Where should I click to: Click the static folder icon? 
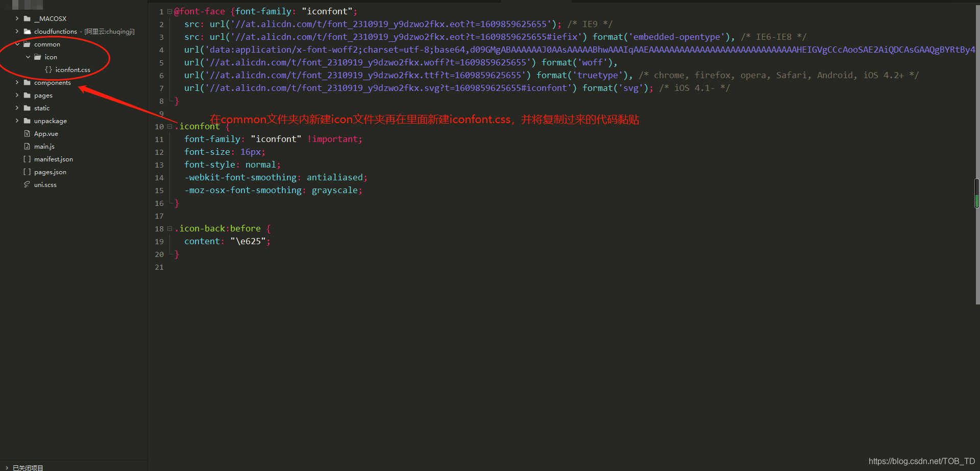[27, 108]
